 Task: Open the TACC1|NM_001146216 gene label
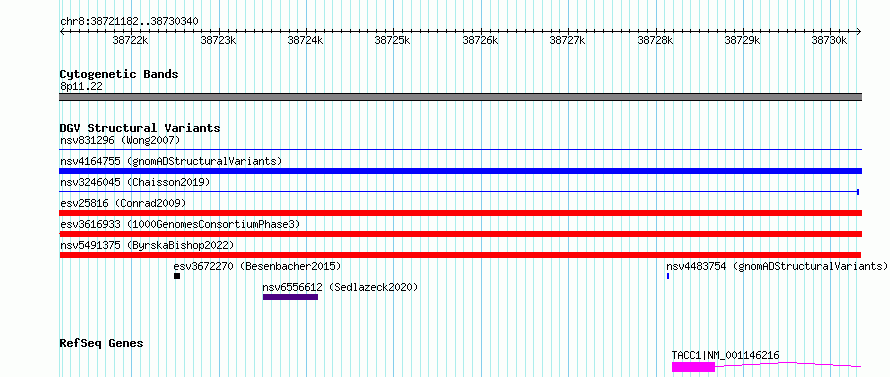pos(725,355)
